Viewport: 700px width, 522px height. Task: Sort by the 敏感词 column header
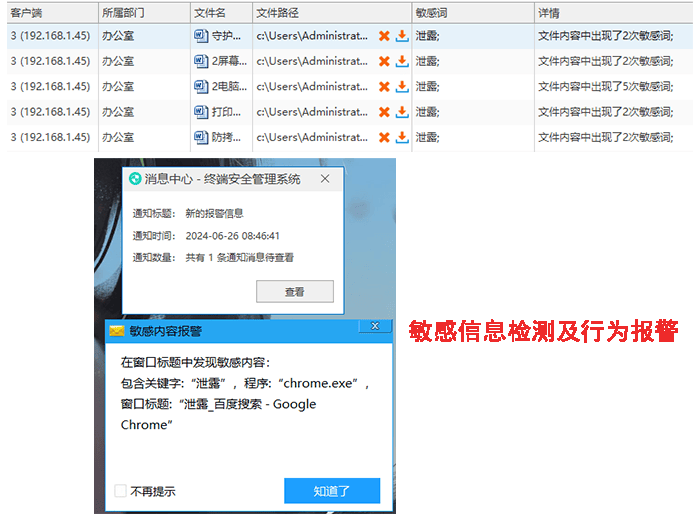pos(473,13)
